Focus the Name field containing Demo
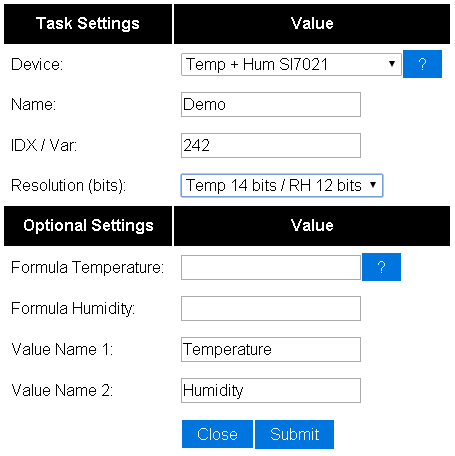 click(271, 105)
